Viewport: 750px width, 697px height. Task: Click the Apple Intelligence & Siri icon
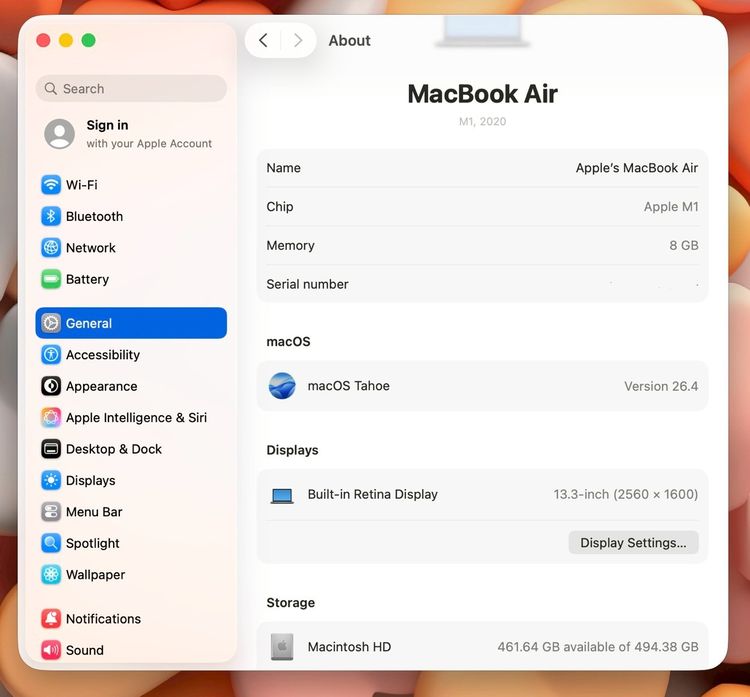click(x=51, y=418)
